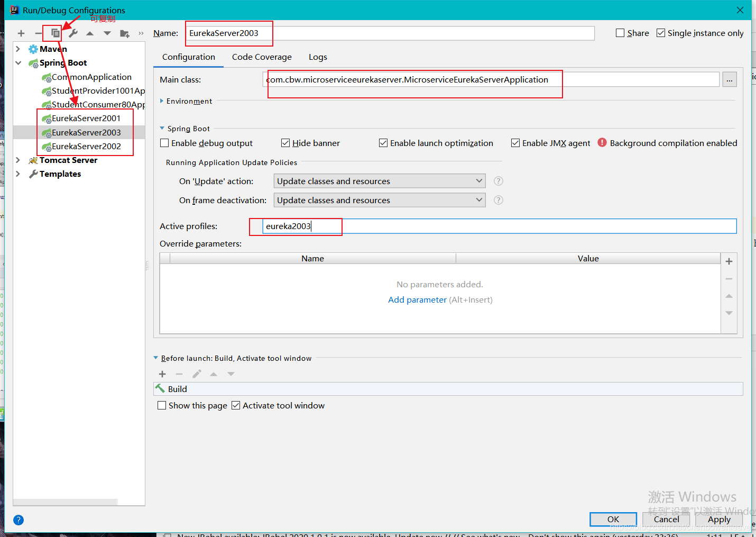
Task: Click the OK button
Action: click(613, 520)
